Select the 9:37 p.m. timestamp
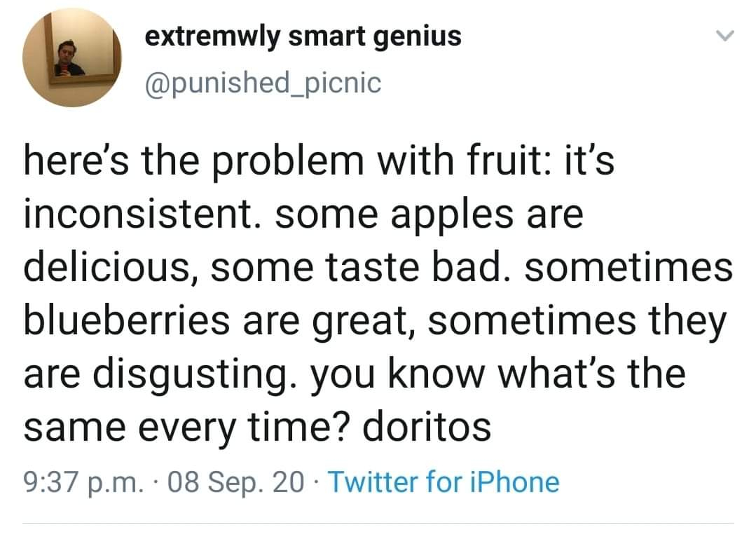This screenshot has height=539, width=756. click(83, 483)
